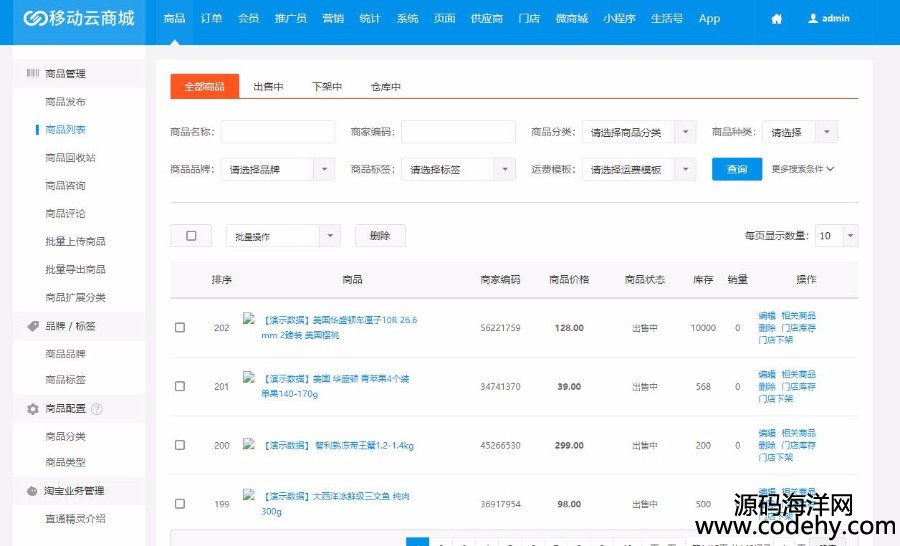The width and height of the screenshot is (900, 546).
Task: Switch to the 出售中 tab
Action: pos(268,87)
